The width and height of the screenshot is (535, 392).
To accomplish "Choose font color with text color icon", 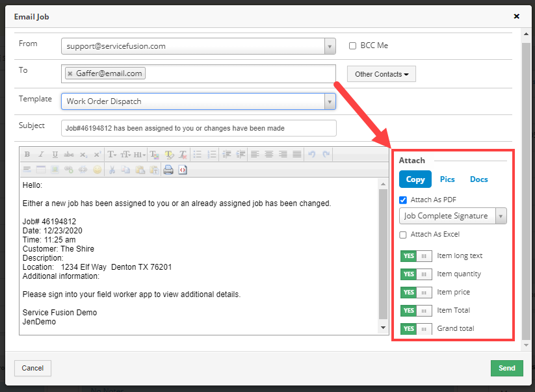I will click(155, 155).
